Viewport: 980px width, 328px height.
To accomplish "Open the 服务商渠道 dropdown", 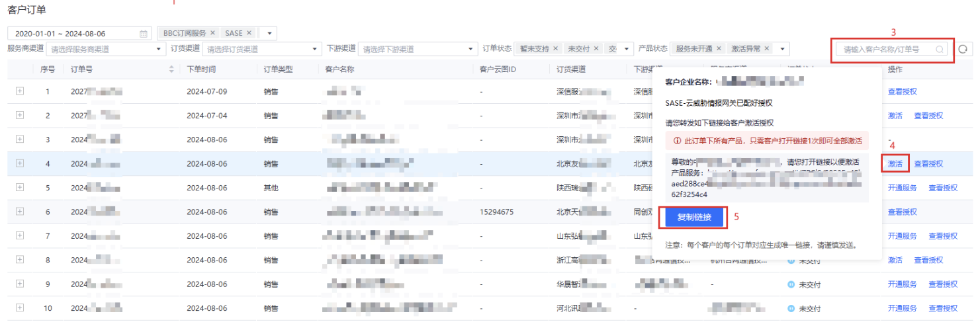I will tap(106, 49).
